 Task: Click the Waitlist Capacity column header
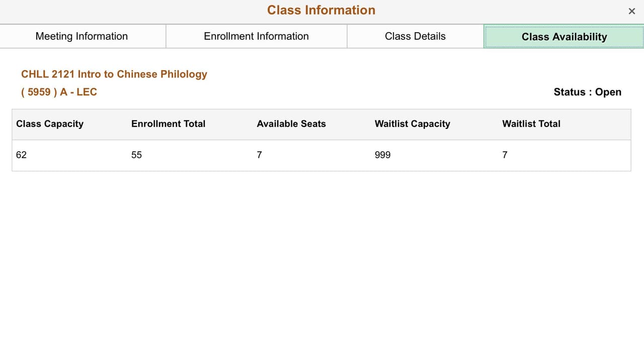tap(413, 124)
